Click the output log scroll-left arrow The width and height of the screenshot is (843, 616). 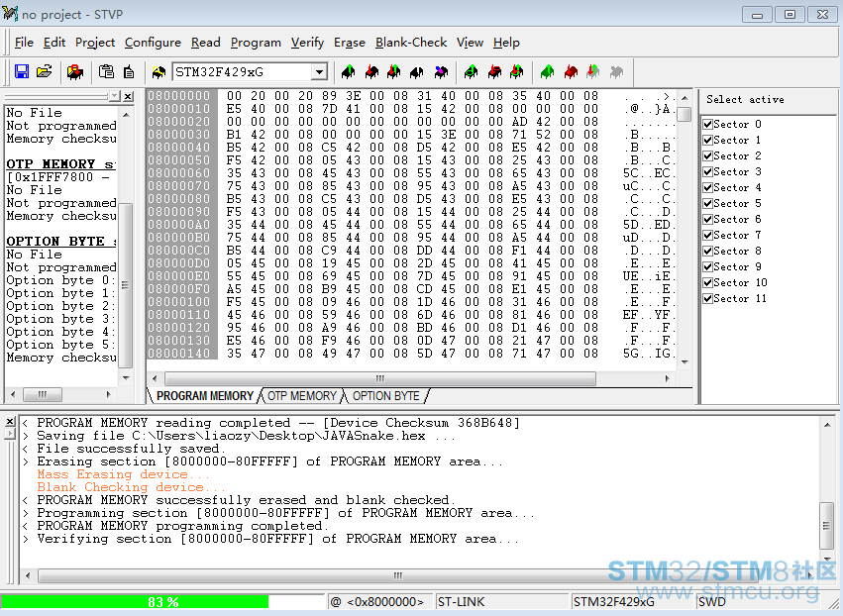(x=28, y=575)
